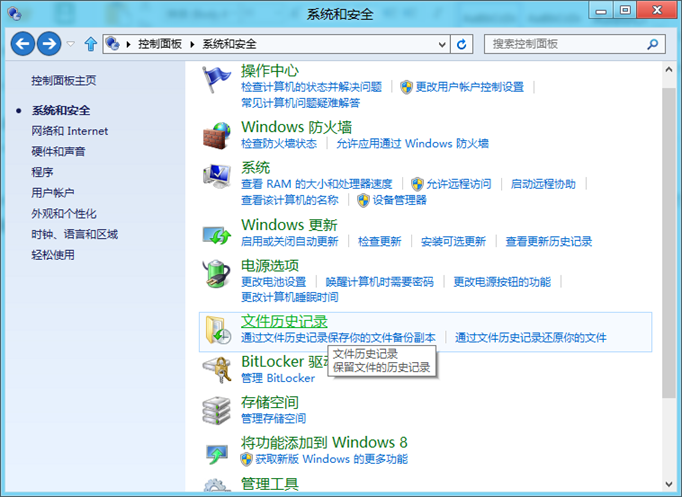Click the scrollbar down arrow
682x497 pixels.
point(669,484)
